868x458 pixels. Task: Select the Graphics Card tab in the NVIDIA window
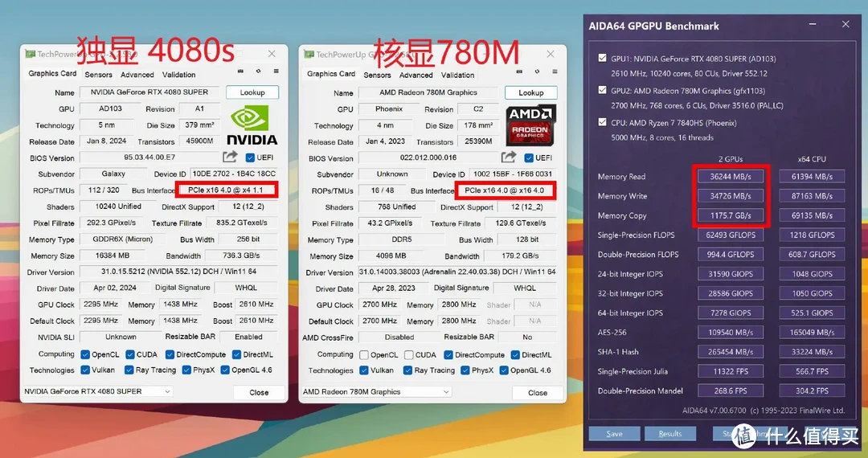(x=52, y=74)
